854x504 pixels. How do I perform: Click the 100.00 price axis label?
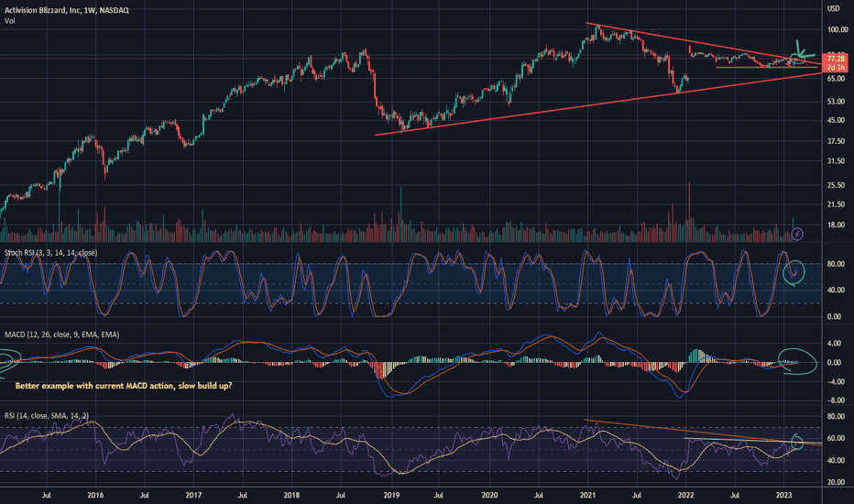click(x=838, y=29)
